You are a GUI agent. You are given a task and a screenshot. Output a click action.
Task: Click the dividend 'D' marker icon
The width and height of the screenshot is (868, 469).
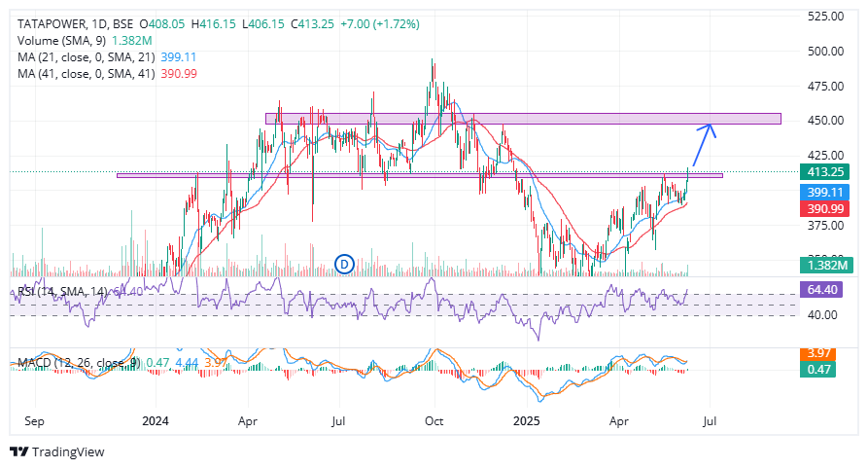(x=344, y=265)
